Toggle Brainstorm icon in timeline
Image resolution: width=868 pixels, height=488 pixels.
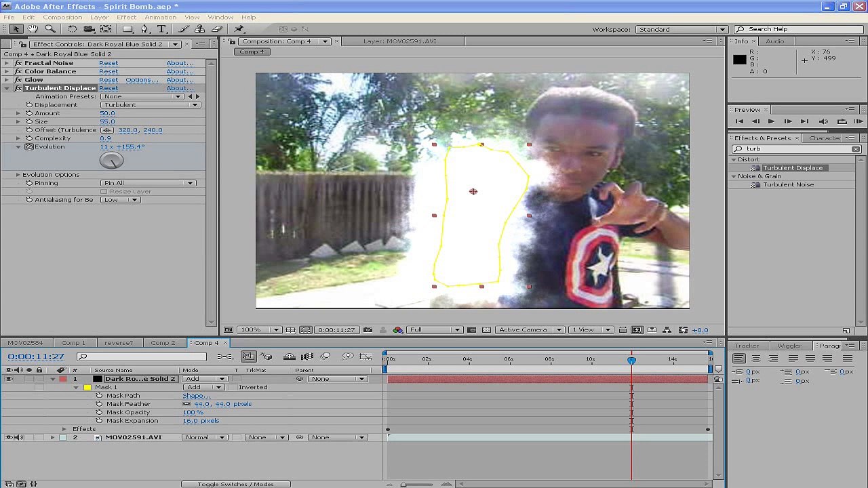coord(348,357)
